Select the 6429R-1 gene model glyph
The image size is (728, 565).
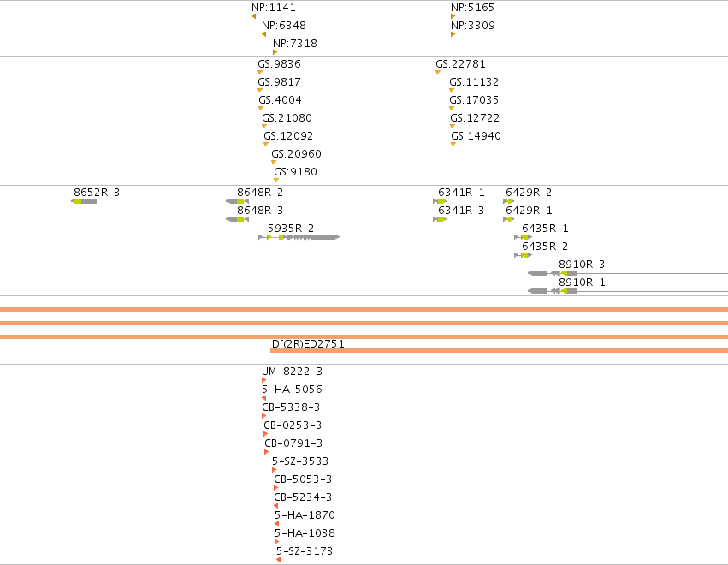[x=508, y=219]
